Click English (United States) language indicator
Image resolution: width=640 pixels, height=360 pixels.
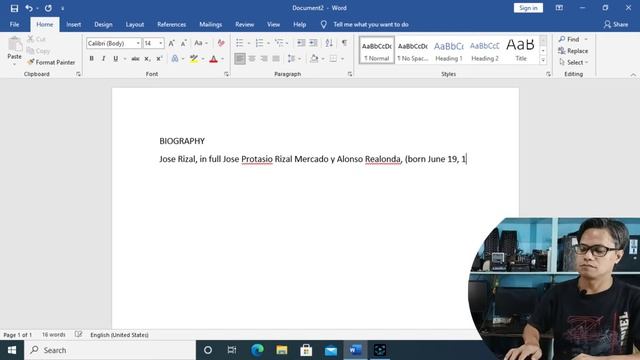pyautogui.click(x=119, y=335)
